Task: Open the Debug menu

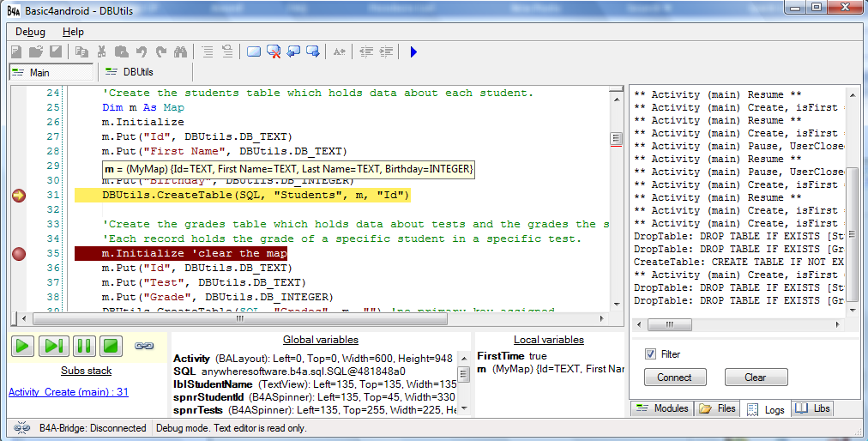Action: [x=30, y=32]
